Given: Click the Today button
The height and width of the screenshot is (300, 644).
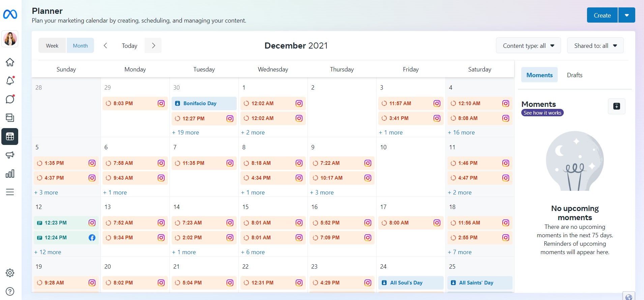Looking at the screenshot, I should (129, 46).
